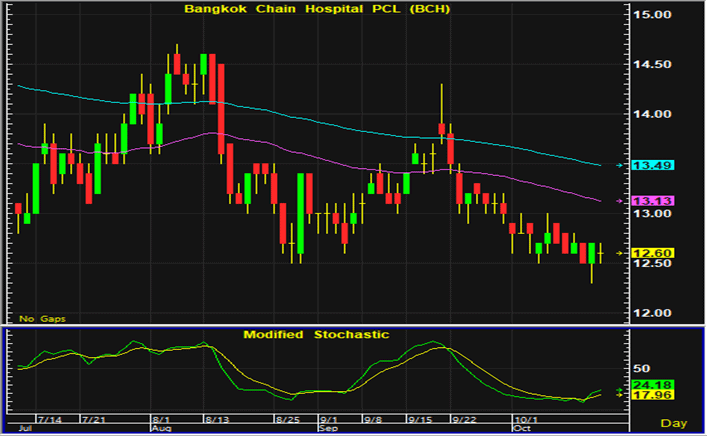
Task: Click the 15.00 level on the price axis
Action: click(x=654, y=16)
